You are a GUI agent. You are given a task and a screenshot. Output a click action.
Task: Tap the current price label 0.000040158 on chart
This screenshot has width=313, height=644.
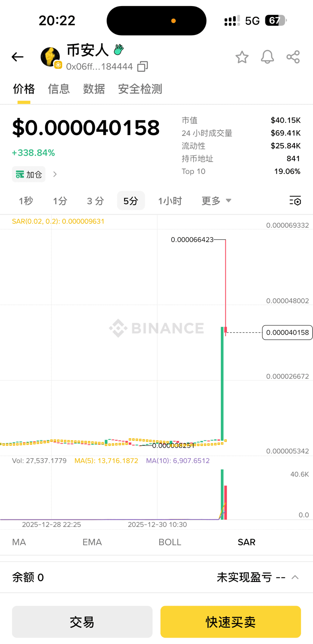(287, 332)
